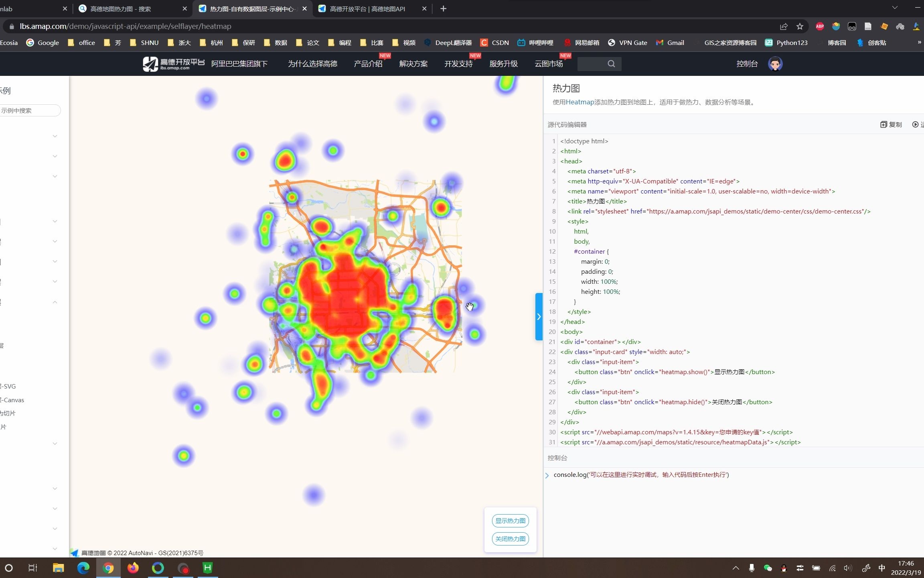This screenshot has width=924, height=578.
Task: Expand the last sidebar category chevron at the bottom
Action: pyautogui.click(x=55, y=549)
